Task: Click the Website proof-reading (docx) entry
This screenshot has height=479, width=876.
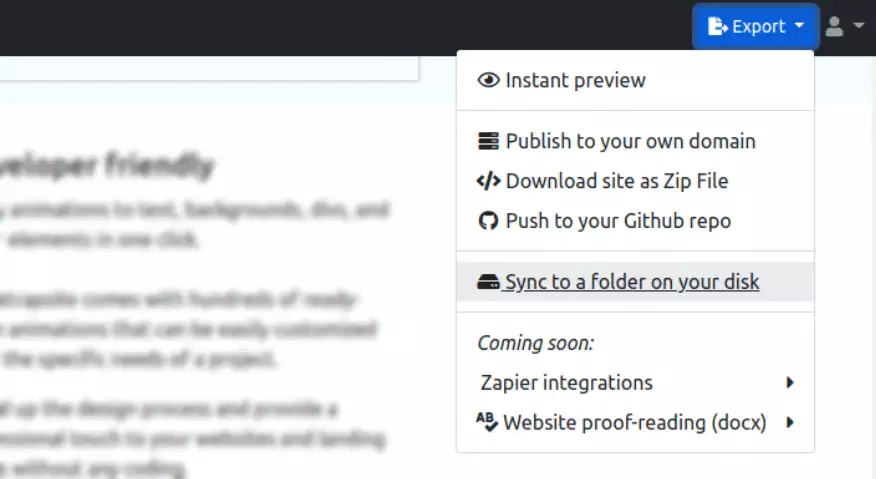Action: 634,423
